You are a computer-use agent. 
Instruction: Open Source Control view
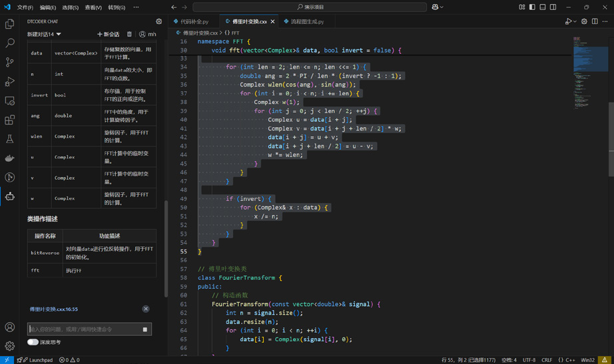(x=9, y=63)
